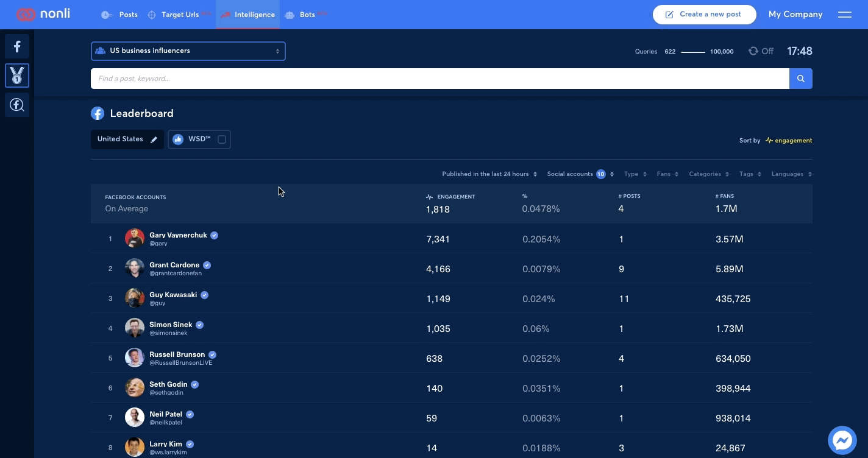Click the nonli logo
The width and height of the screenshot is (868, 458).
43,14
